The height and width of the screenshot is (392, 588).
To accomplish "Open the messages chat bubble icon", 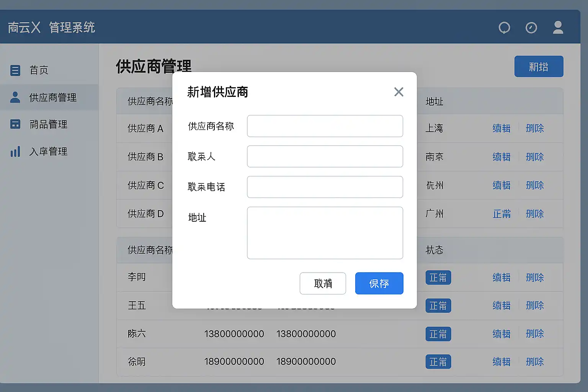I will click(504, 28).
